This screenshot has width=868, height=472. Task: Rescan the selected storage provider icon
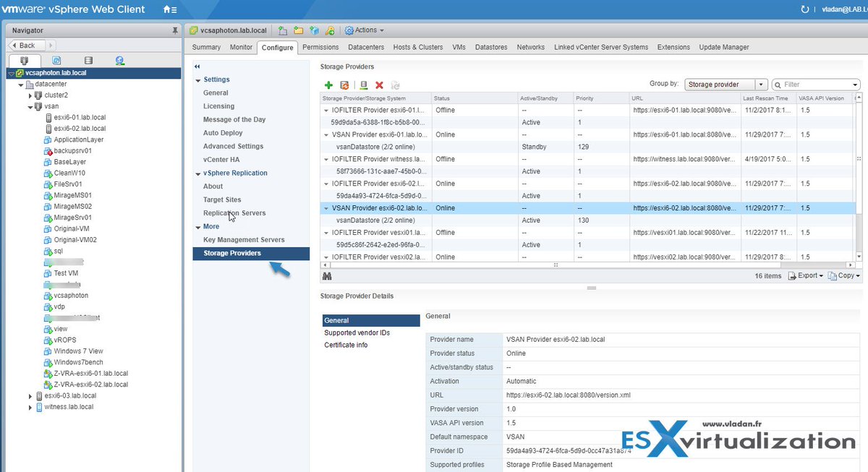[364, 85]
